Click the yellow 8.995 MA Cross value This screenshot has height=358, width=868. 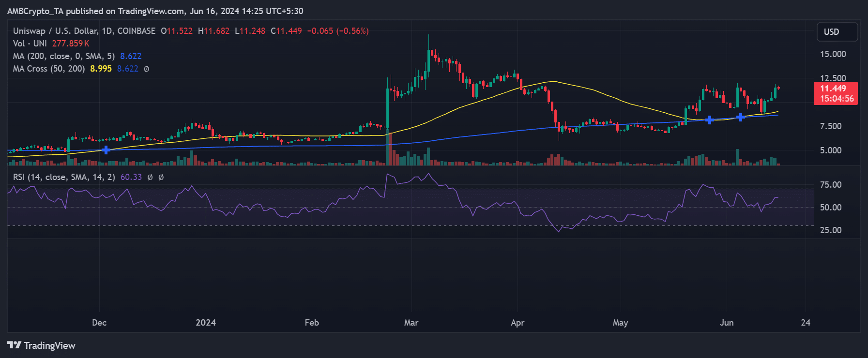tap(101, 69)
